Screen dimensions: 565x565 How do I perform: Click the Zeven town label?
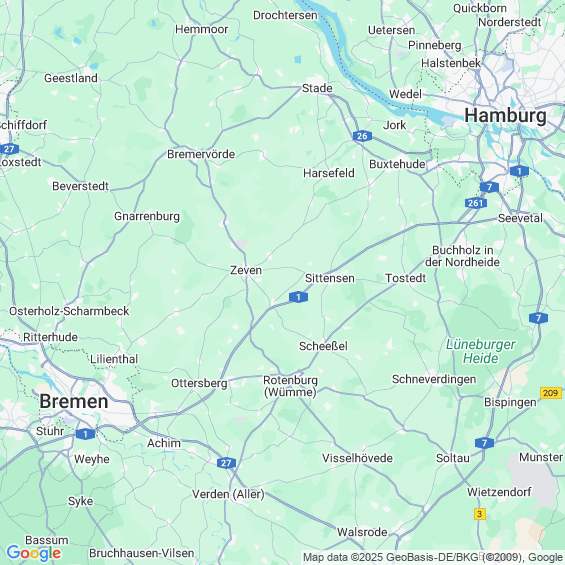(246, 270)
